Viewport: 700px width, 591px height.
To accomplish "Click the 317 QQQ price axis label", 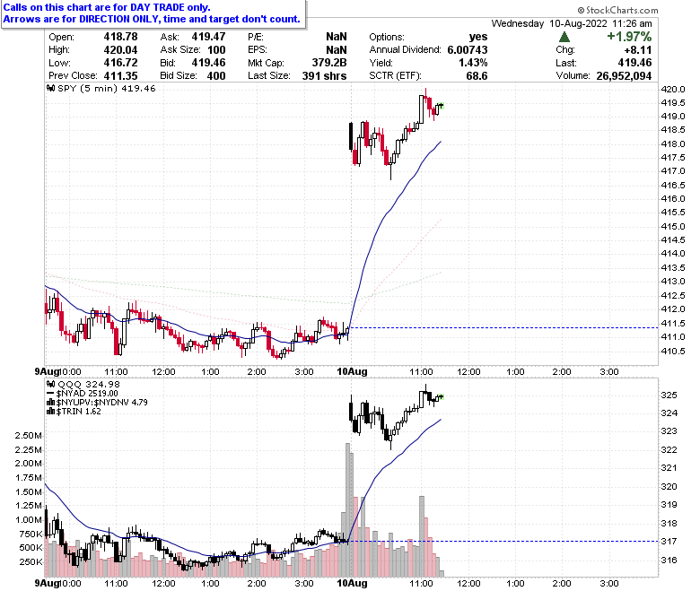I will (x=669, y=541).
